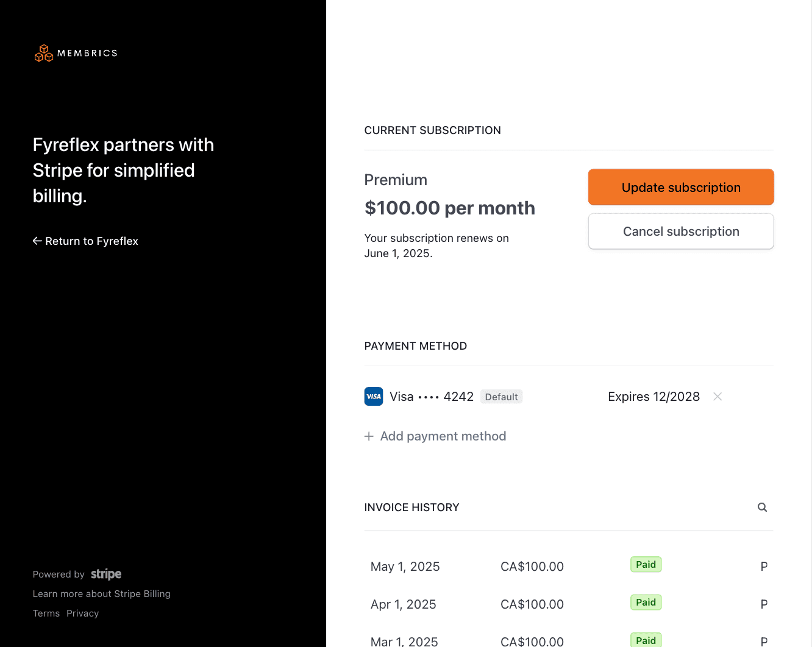Image resolution: width=812 pixels, height=647 pixels.
Task: Click the back arrow beside Return to Fyreflex
Action: 37,241
